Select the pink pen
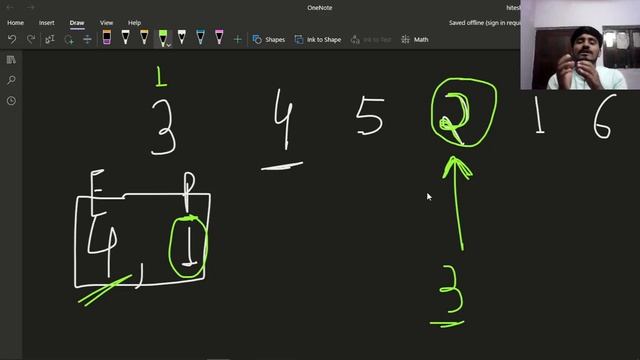640x360 pixels. pyautogui.click(x=219, y=37)
